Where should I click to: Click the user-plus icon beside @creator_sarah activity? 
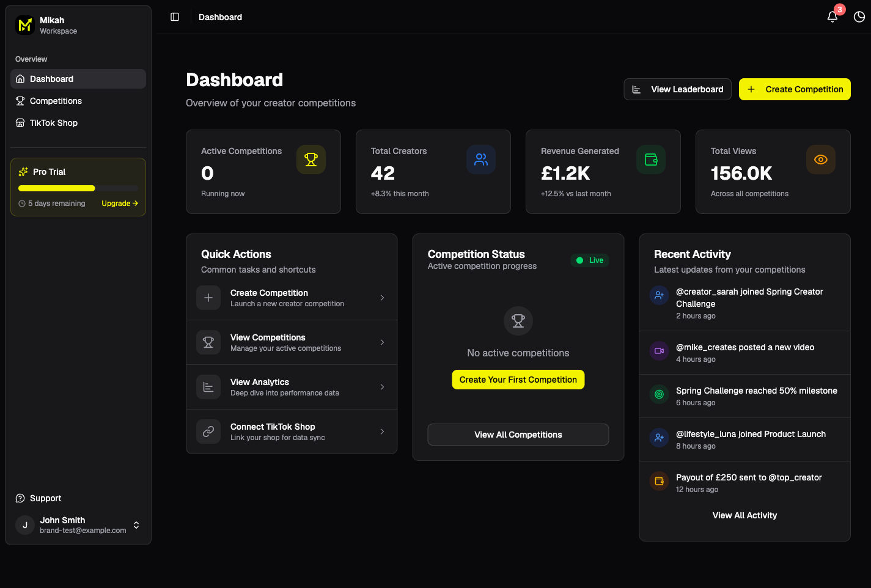click(659, 296)
